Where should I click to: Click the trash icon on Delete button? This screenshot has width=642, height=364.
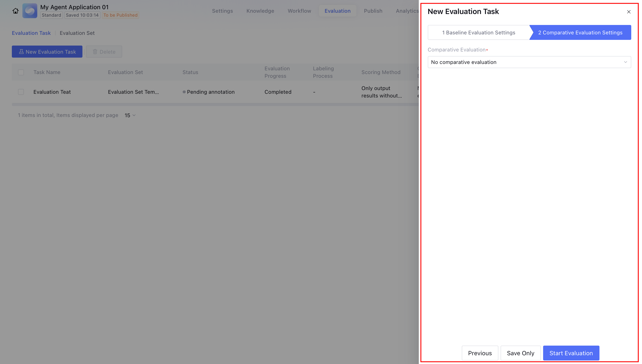tap(95, 51)
